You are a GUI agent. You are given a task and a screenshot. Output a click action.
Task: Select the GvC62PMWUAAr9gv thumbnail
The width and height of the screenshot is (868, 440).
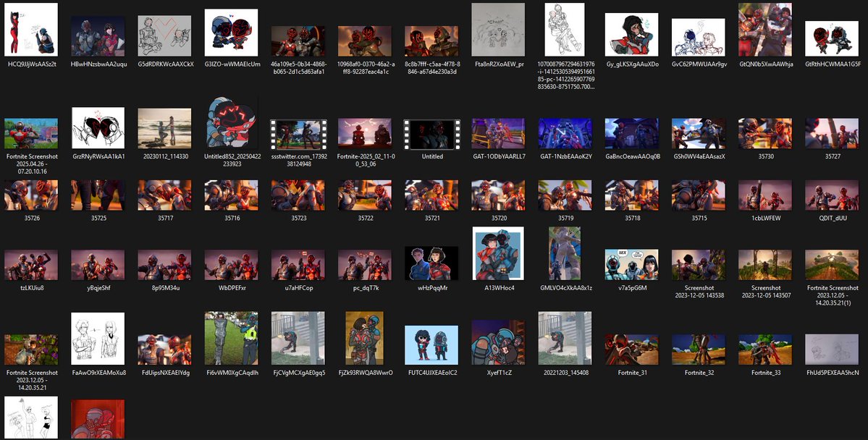click(699, 38)
